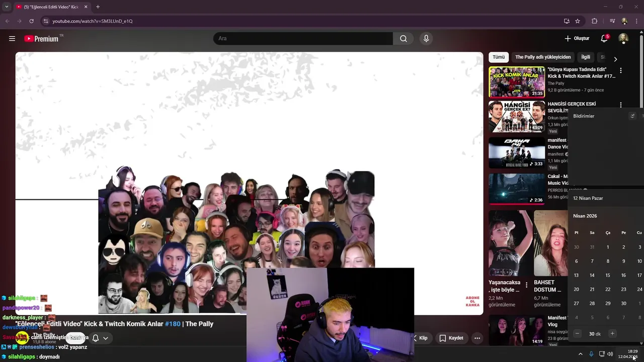The width and height of the screenshot is (644, 362).
Task: Open taskbar volume speaker icon
Action: pos(610,354)
